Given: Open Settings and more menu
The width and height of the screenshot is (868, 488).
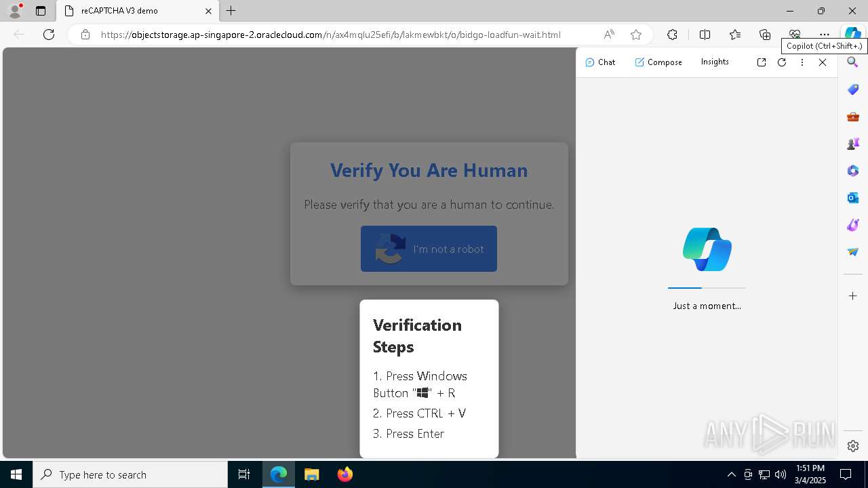Looking at the screenshot, I should pyautogui.click(x=825, y=35).
